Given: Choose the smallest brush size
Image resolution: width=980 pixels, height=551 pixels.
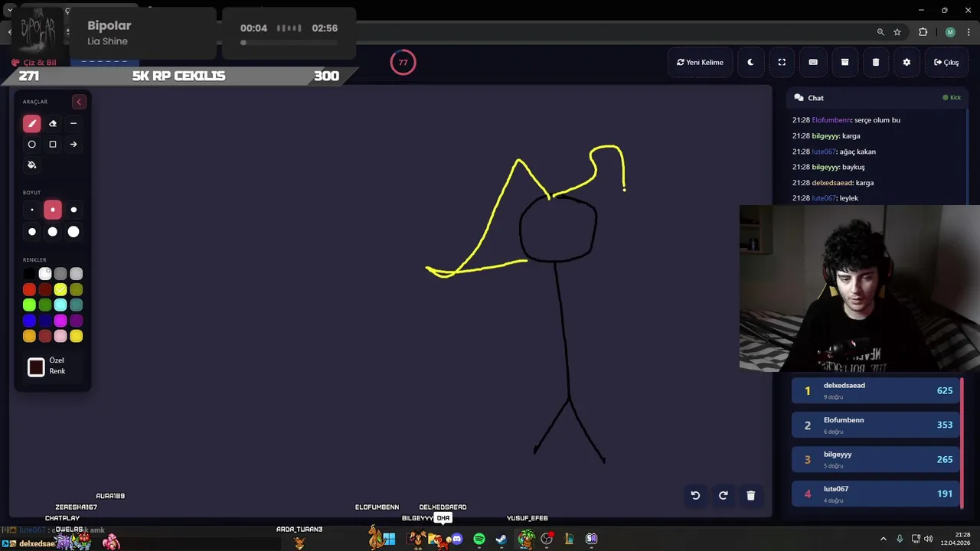Looking at the screenshot, I should point(31,210).
